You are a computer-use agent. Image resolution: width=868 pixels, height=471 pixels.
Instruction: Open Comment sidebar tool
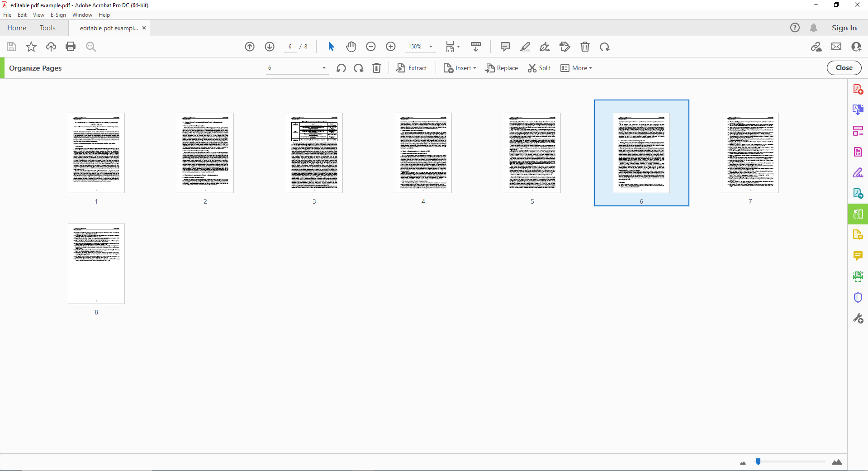(858, 256)
